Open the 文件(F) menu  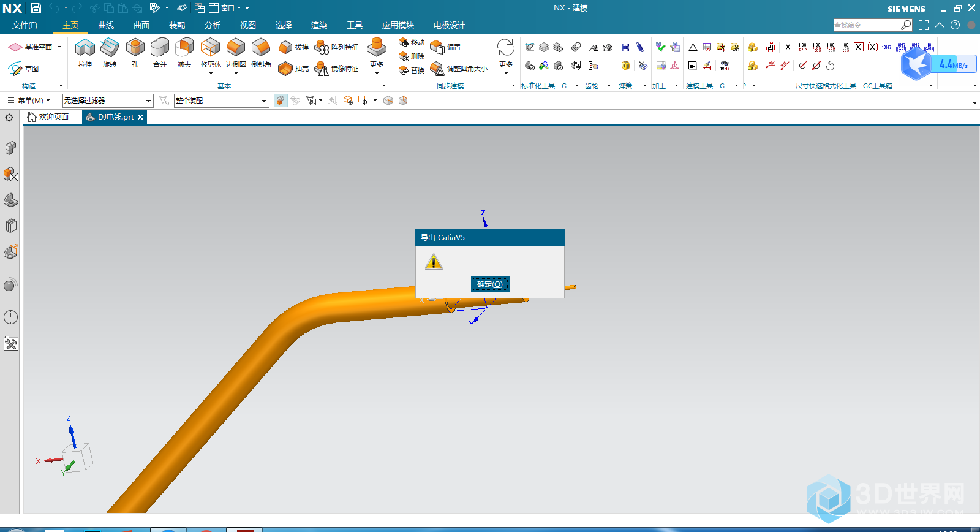[x=24, y=25]
